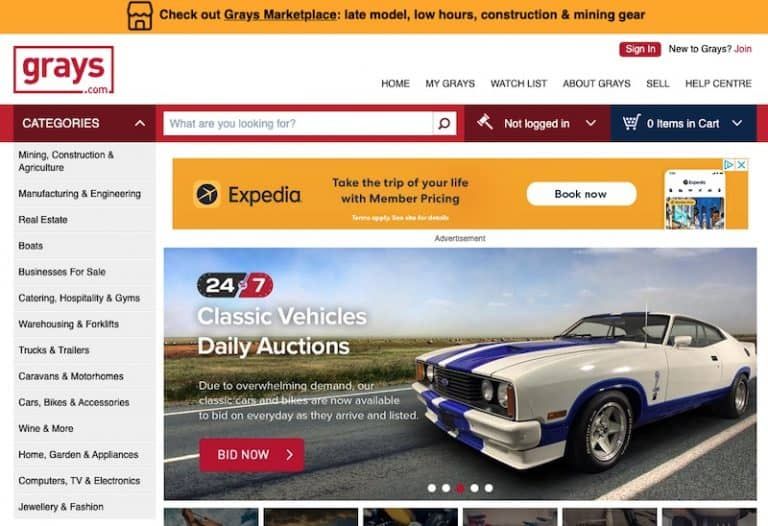The image size is (768, 526).
Task: Expand the 0 Items in Cart dropdown
Action: (737, 123)
